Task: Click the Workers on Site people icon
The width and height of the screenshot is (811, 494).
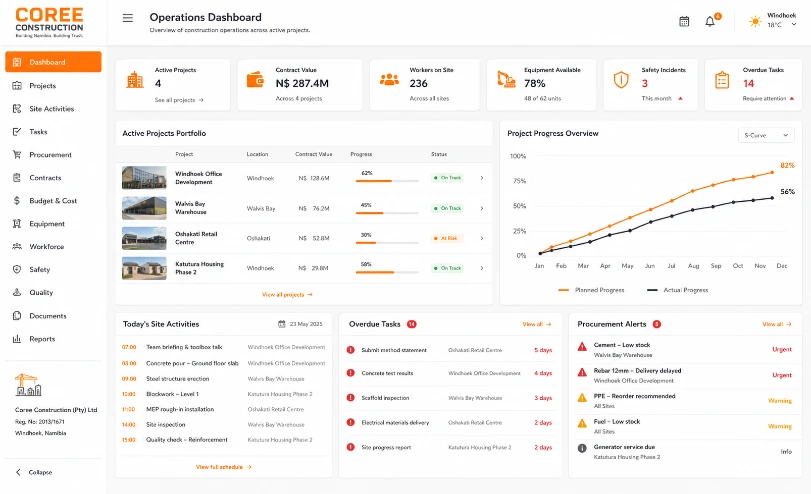Action: pos(389,79)
